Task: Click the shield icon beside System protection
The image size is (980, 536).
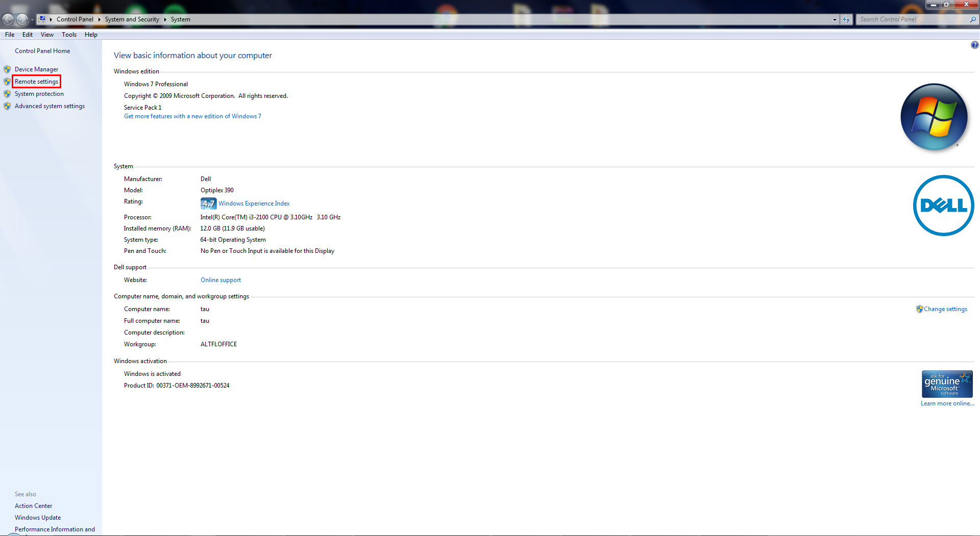Action: pyautogui.click(x=7, y=94)
